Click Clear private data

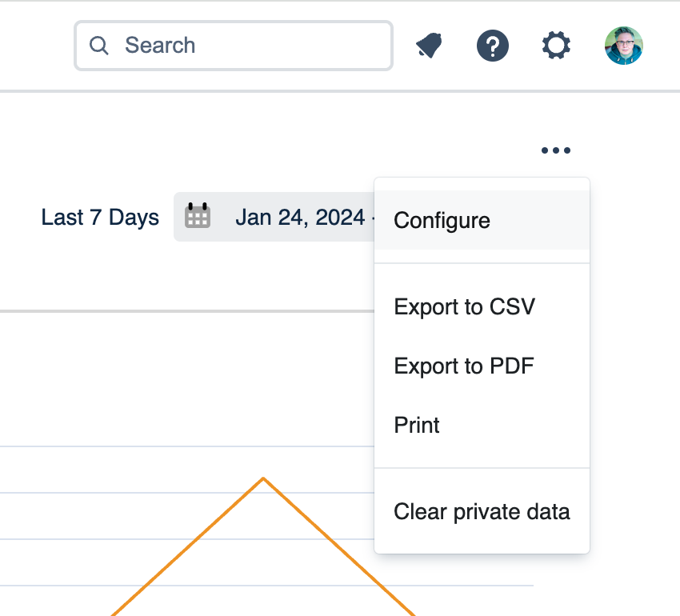click(x=482, y=511)
